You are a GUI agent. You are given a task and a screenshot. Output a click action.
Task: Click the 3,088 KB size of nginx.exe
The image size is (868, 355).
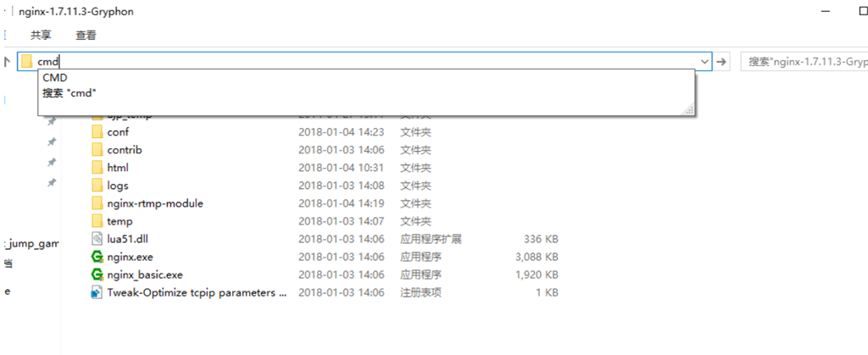click(537, 257)
